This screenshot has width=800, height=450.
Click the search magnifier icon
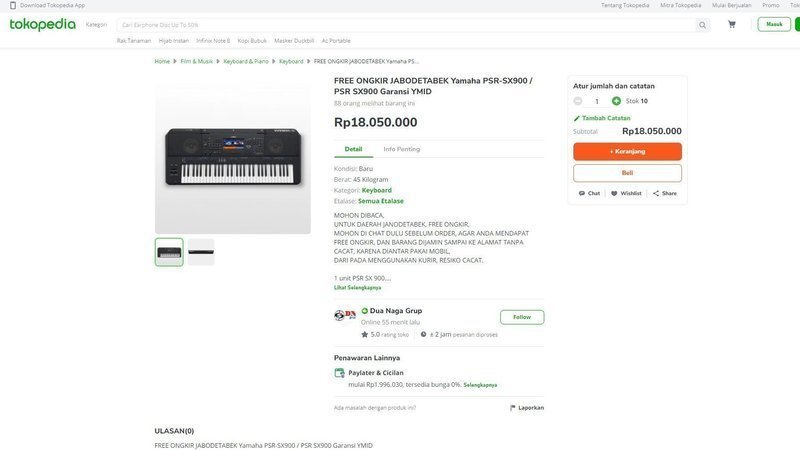coord(703,24)
